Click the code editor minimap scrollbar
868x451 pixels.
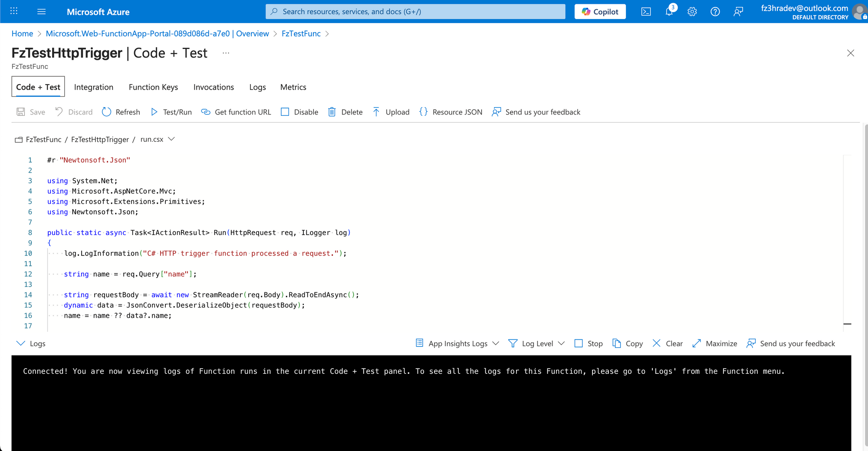847,243
